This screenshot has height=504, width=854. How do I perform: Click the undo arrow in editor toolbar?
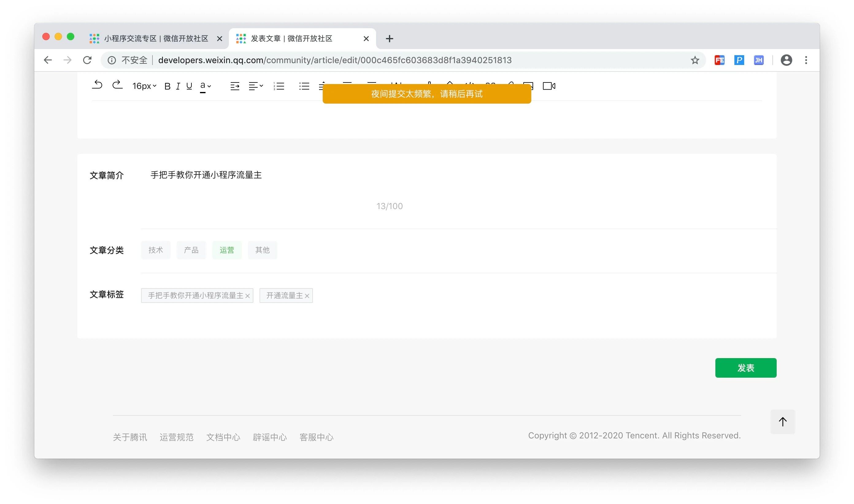[x=97, y=85]
